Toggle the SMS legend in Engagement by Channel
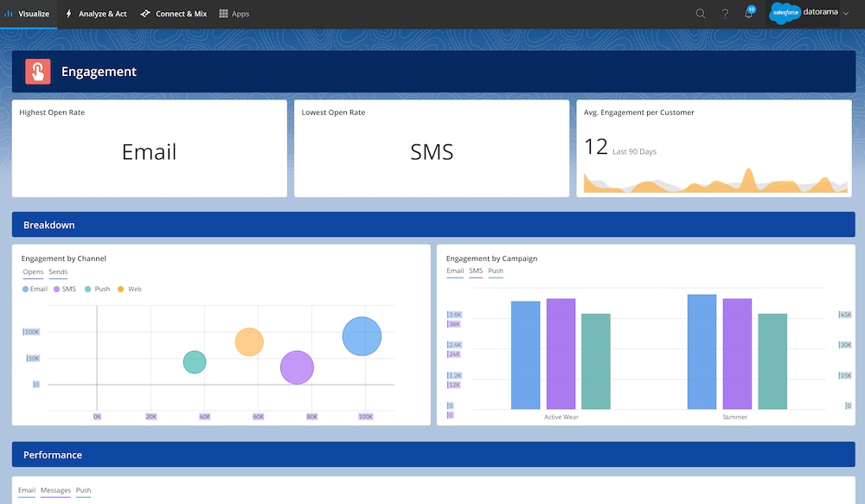The image size is (865, 504). coord(64,289)
